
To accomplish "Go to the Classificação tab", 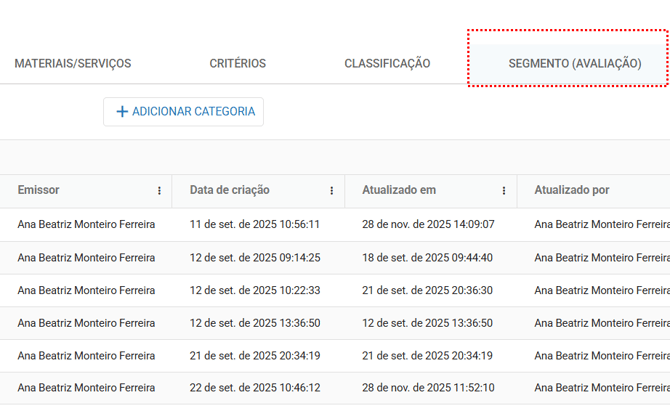I will pyautogui.click(x=387, y=64).
